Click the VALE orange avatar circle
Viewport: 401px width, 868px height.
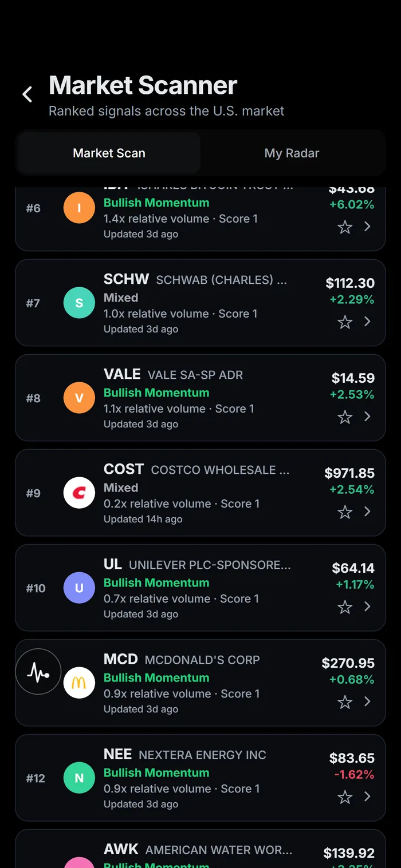pos(79,398)
